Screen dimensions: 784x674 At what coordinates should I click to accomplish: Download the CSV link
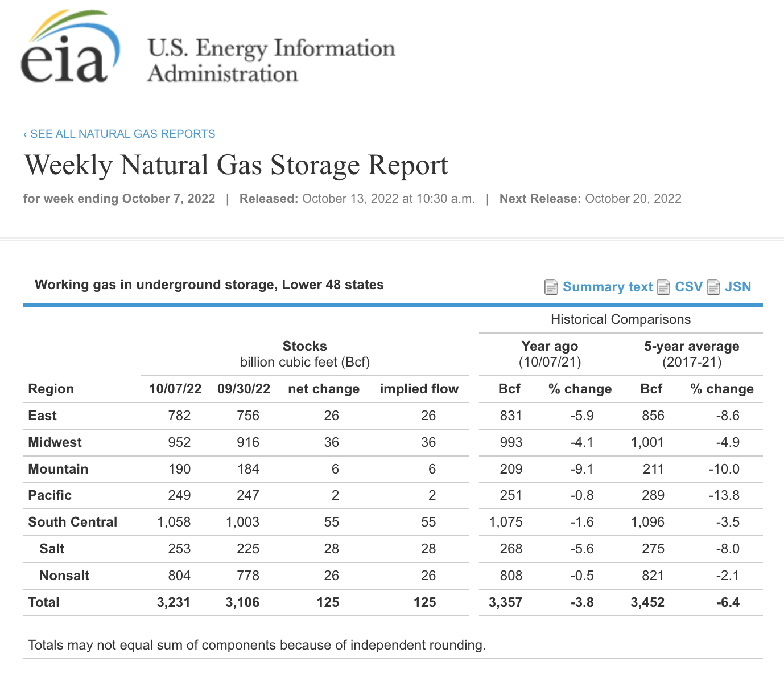pyautogui.click(x=688, y=287)
